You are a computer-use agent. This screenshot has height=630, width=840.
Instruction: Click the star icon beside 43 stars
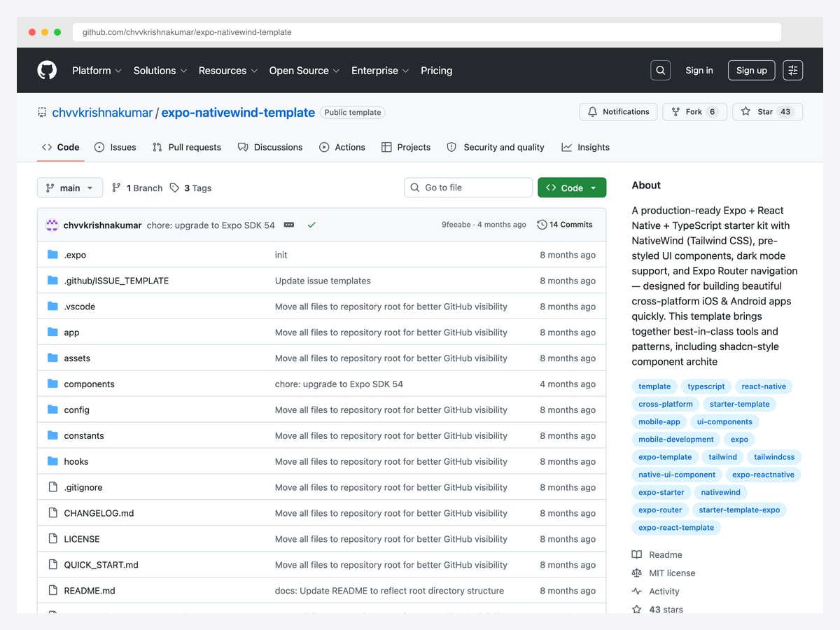click(x=637, y=609)
